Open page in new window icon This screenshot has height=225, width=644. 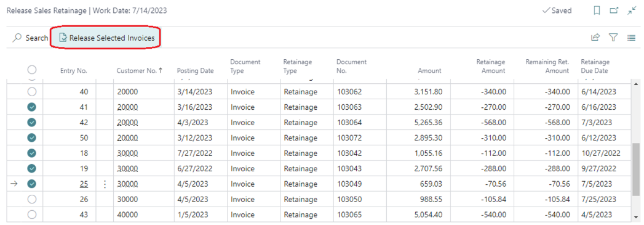tap(614, 10)
